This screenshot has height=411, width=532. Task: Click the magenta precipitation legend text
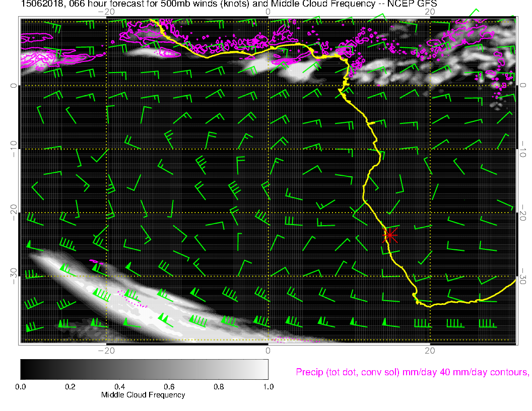pos(412,372)
